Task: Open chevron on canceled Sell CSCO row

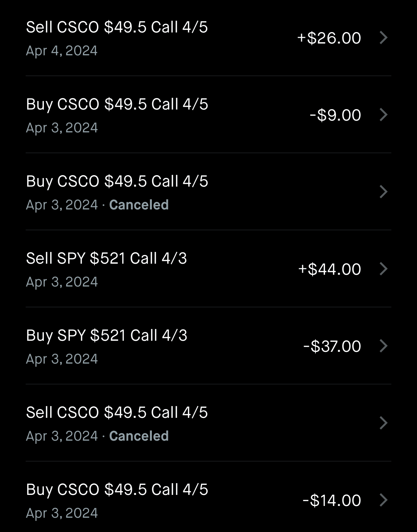Action: 383,423
